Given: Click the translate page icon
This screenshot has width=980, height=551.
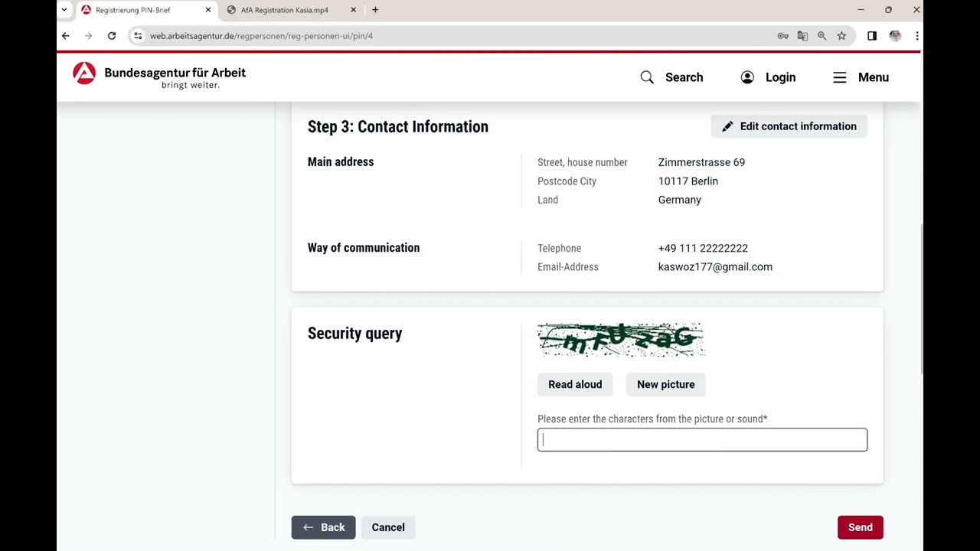Looking at the screenshot, I should (802, 36).
